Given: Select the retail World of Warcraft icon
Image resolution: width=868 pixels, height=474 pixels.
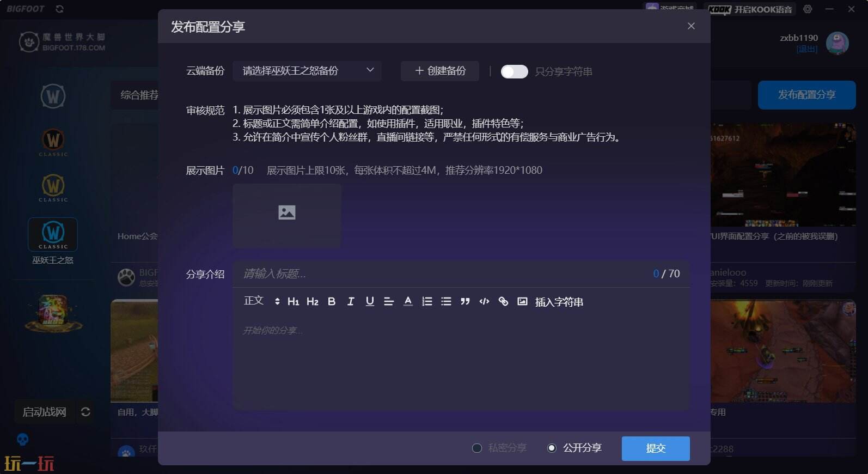Looking at the screenshot, I should 53,96.
